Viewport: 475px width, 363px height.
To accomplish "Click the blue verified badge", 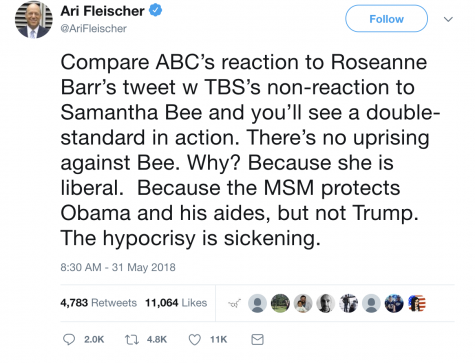I will tap(155, 10).
